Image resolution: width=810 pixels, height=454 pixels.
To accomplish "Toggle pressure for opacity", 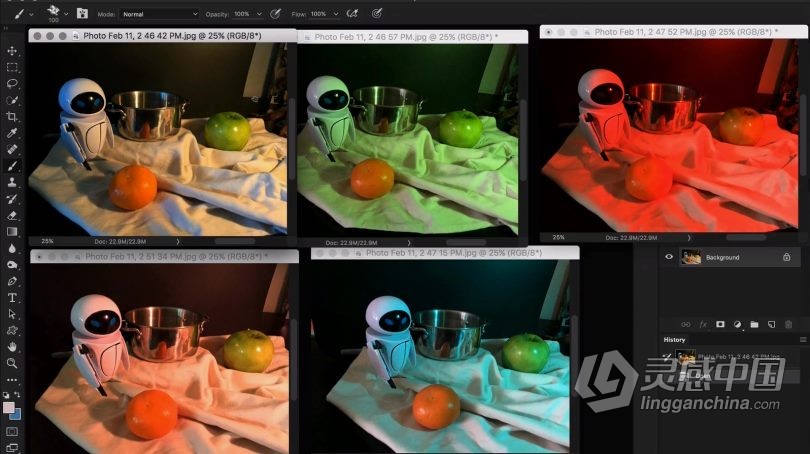I will click(275, 14).
